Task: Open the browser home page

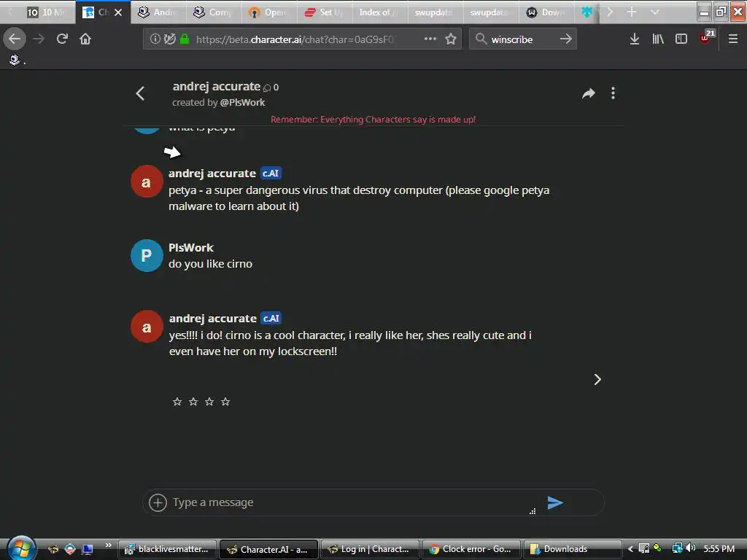Action: [85, 39]
